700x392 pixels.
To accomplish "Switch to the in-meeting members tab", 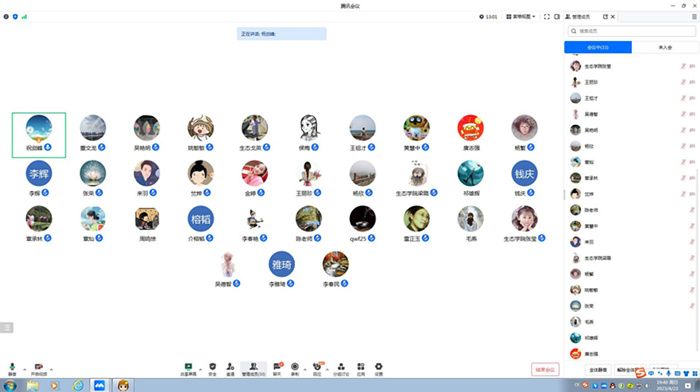I will click(598, 47).
